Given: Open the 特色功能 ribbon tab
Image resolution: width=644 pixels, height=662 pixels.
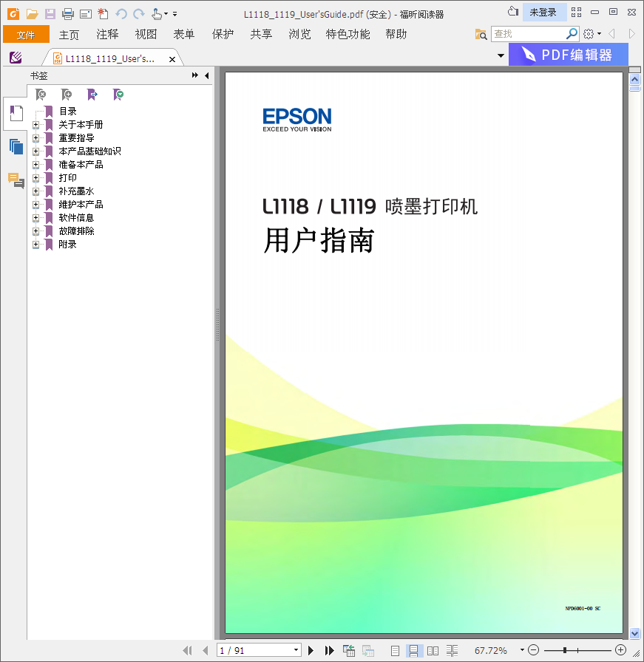Looking at the screenshot, I should pos(348,34).
